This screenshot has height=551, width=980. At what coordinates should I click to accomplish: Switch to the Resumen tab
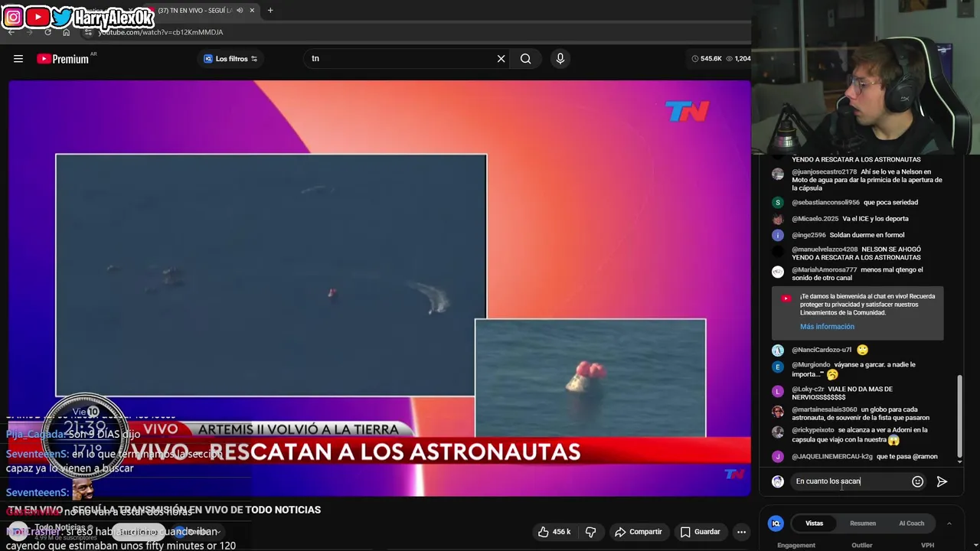click(x=863, y=523)
